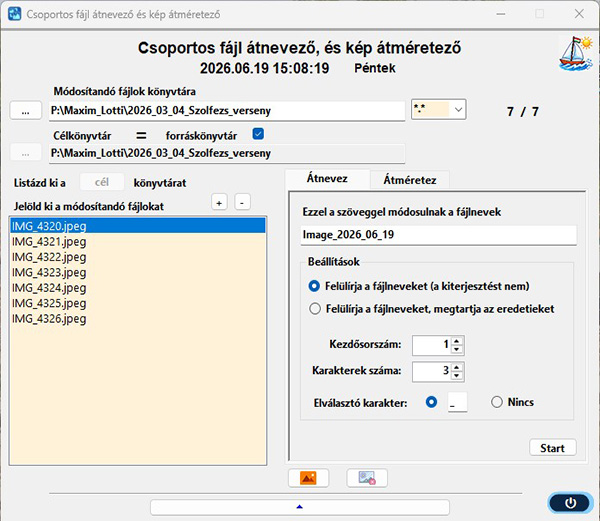Select file IMG_4326.jpeg
The image size is (600, 521).
(x=138, y=318)
